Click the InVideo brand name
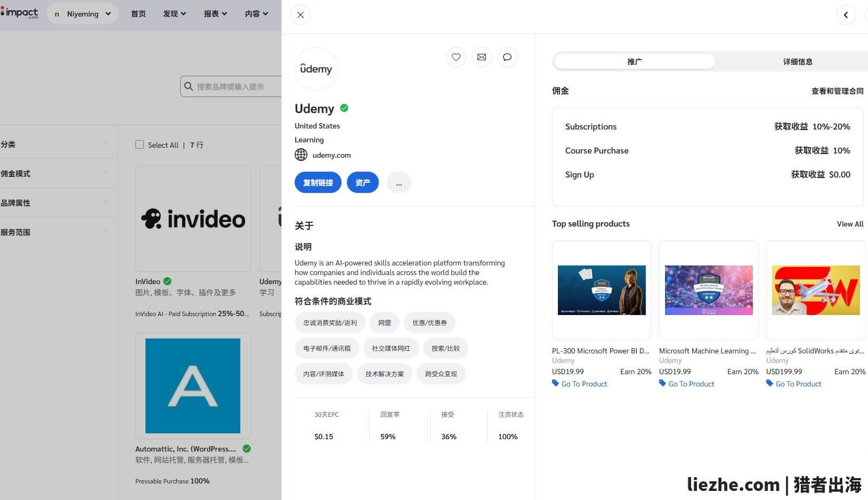This screenshot has width=868, height=500. [148, 281]
